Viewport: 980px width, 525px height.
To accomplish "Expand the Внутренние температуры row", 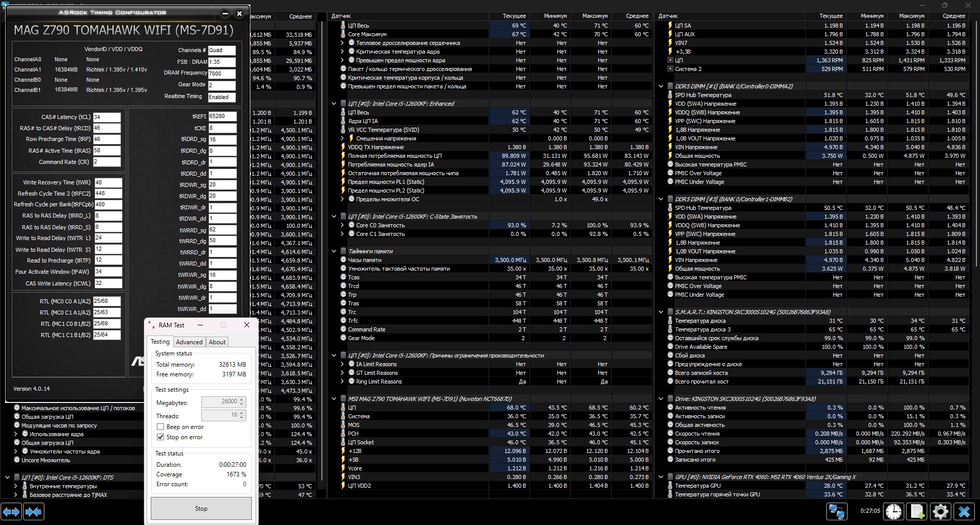I will (x=15, y=486).
